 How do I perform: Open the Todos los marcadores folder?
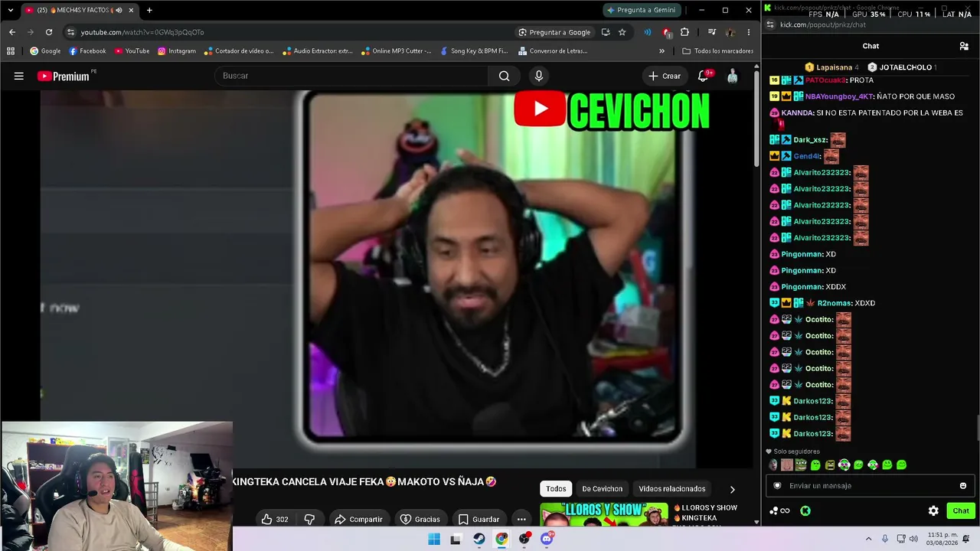click(717, 51)
